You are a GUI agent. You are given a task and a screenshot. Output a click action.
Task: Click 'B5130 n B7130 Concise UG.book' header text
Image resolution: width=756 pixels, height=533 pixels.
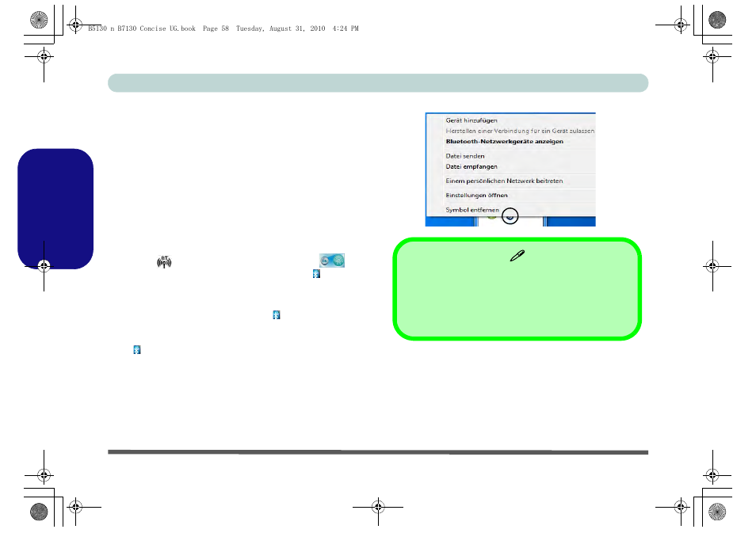pyautogui.click(x=142, y=29)
